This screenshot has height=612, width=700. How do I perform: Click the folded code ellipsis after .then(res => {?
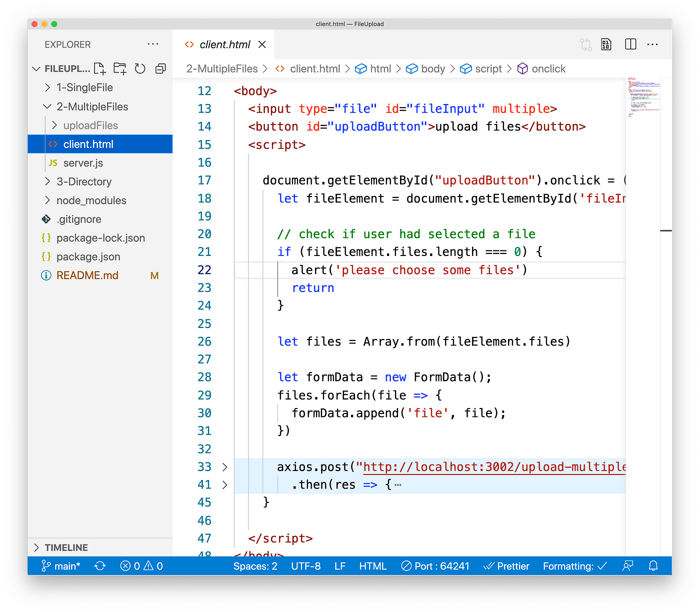click(398, 485)
